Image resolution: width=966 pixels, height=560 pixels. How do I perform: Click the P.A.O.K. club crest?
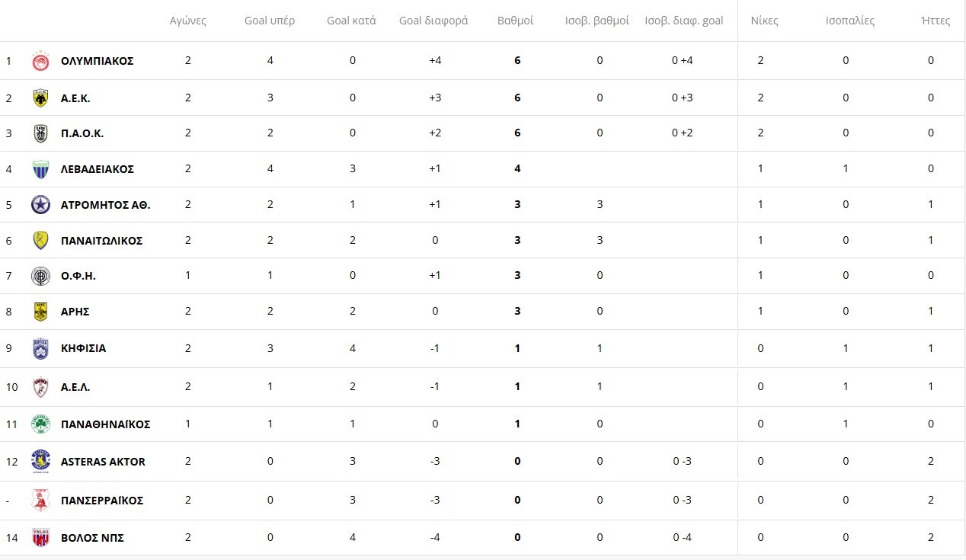pos(40,133)
